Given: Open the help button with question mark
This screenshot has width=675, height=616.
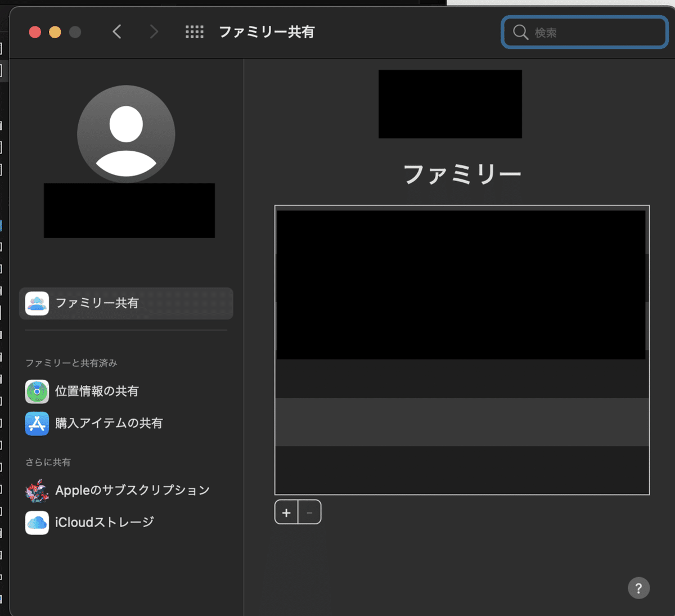Looking at the screenshot, I should 638,588.
